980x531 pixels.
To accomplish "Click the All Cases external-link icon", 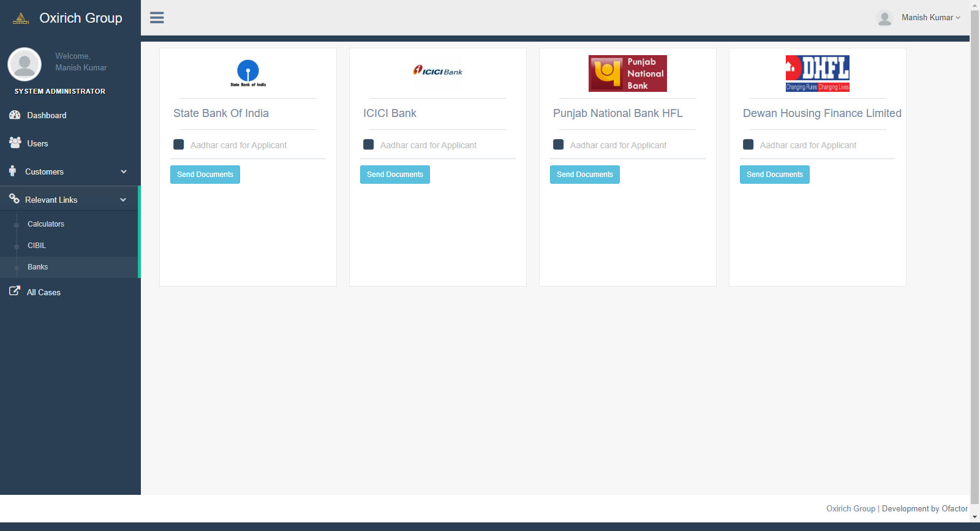I will (15, 291).
